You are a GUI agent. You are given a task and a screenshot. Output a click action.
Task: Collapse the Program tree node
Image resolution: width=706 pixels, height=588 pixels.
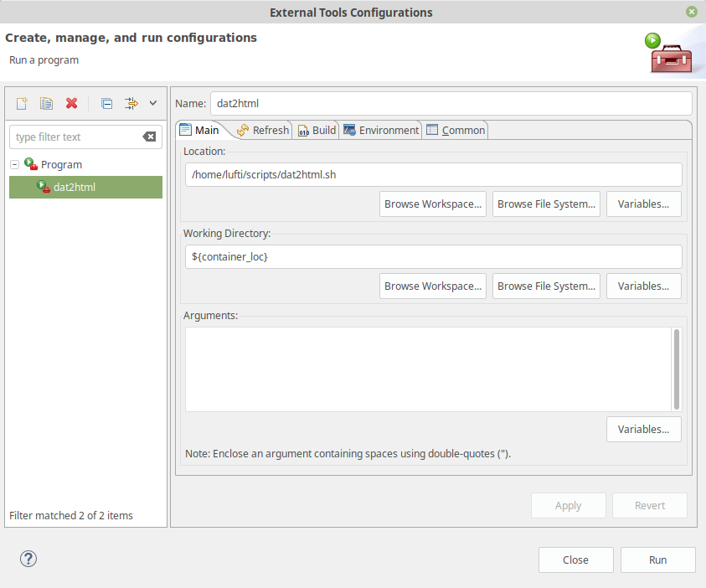click(15, 165)
